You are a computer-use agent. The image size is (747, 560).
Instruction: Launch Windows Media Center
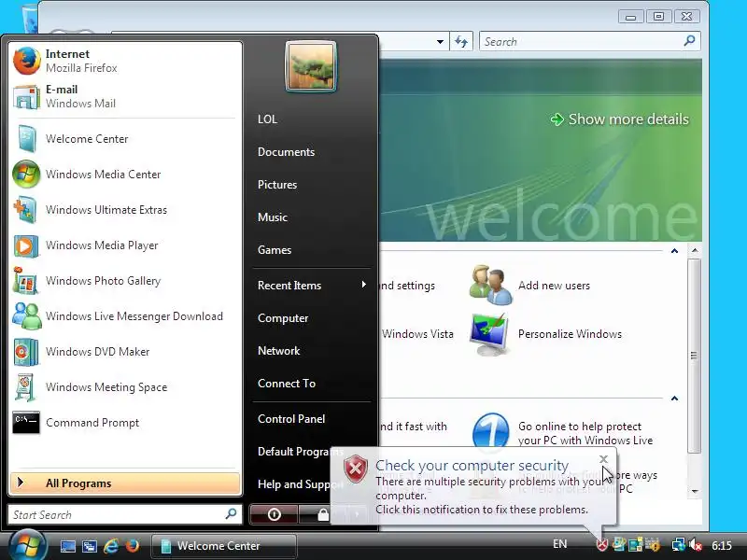point(125,175)
